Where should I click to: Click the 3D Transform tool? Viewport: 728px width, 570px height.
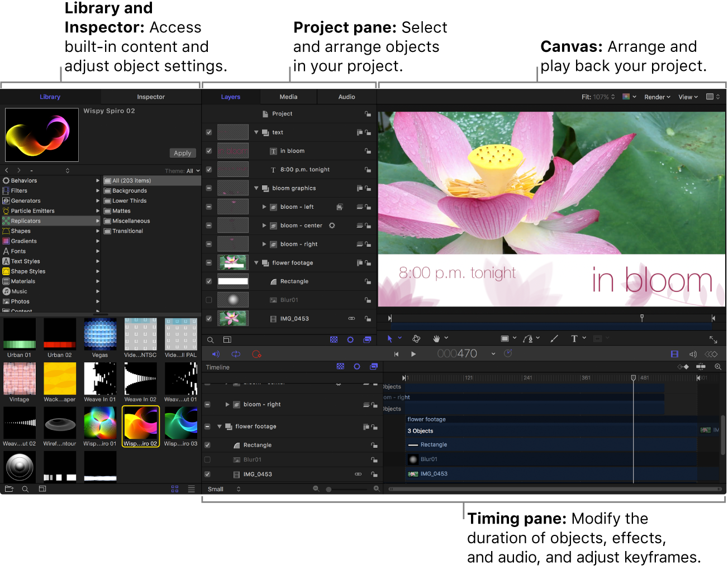(416, 339)
